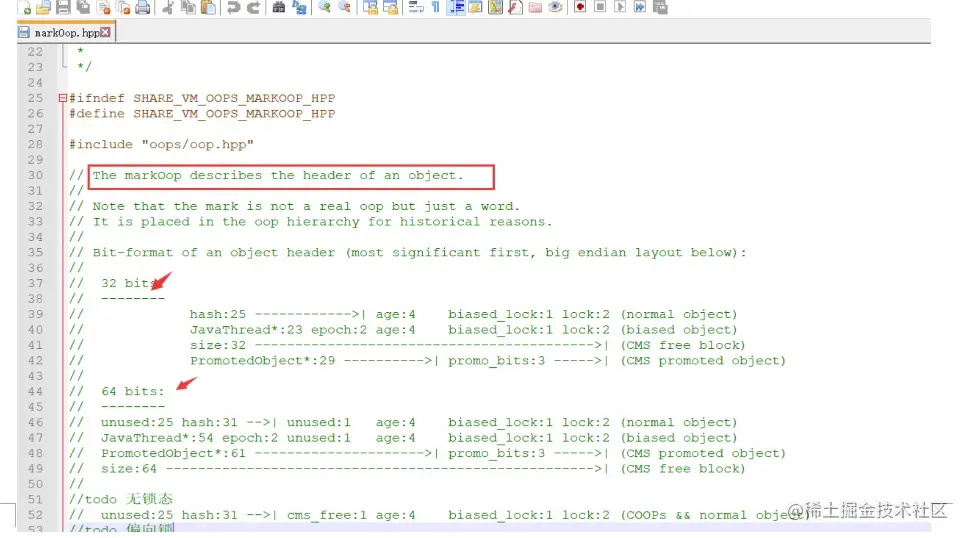Cut the selection with the scissors icon
Screen dimensions: 965x538
click(x=167, y=7)
